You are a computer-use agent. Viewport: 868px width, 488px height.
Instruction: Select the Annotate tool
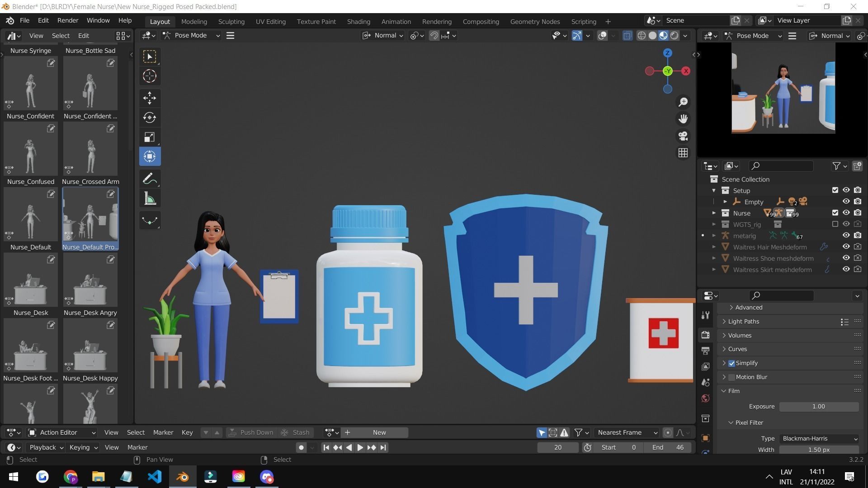(150, 179)
